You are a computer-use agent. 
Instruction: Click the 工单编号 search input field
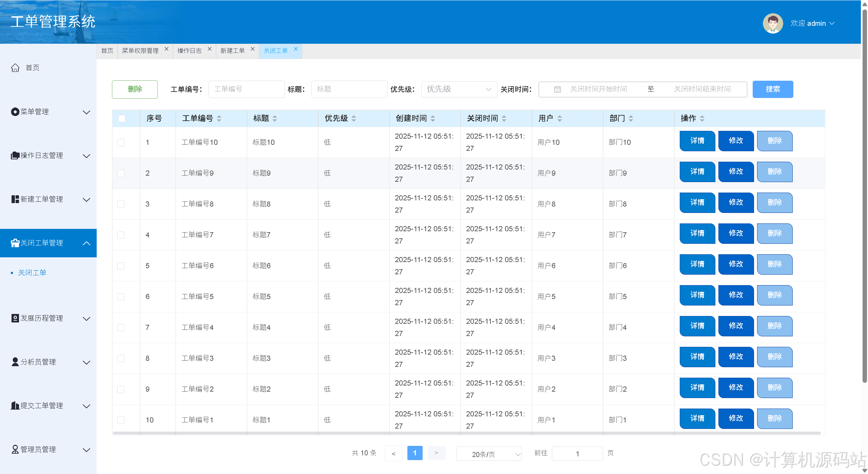tap(246, 89)
